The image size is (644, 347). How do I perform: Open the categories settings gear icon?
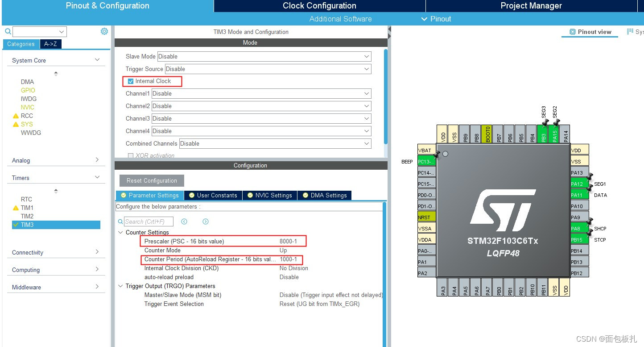pos(104,31)
